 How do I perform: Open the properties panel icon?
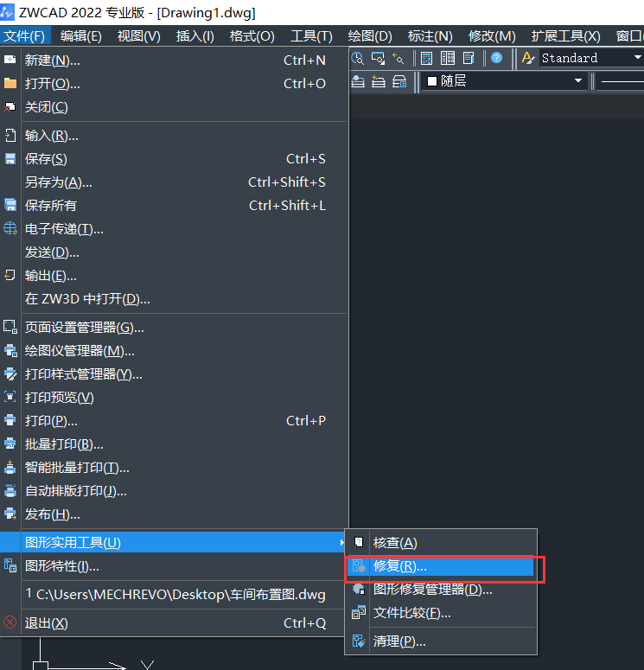(426, 58)
